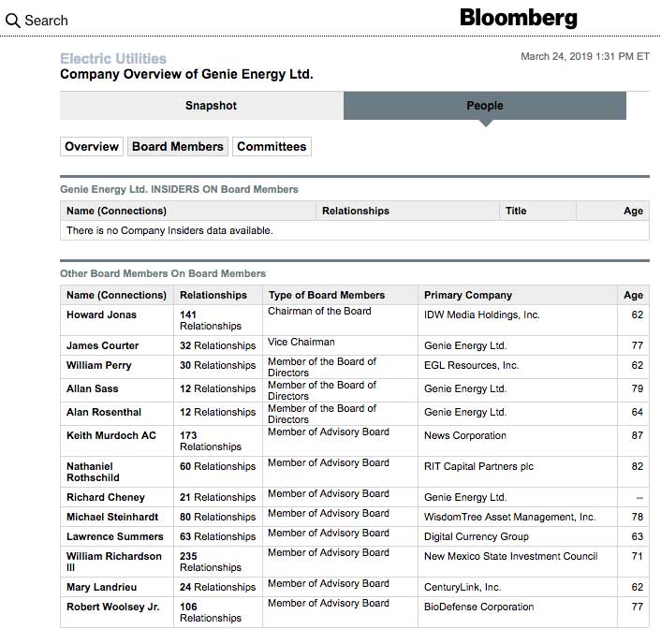Open the Search field text
The width and height of the screenshot is (661, 644).
47,21
